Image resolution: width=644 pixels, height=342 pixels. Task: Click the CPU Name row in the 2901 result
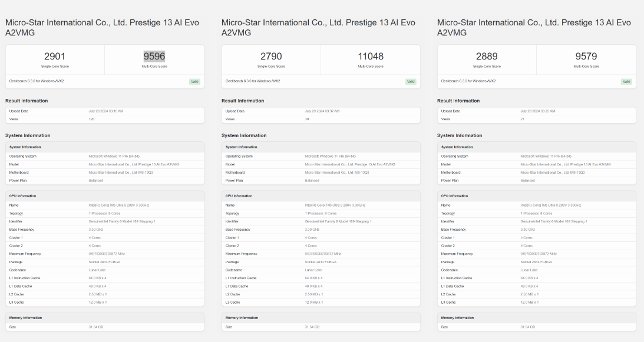click(105, 205)
